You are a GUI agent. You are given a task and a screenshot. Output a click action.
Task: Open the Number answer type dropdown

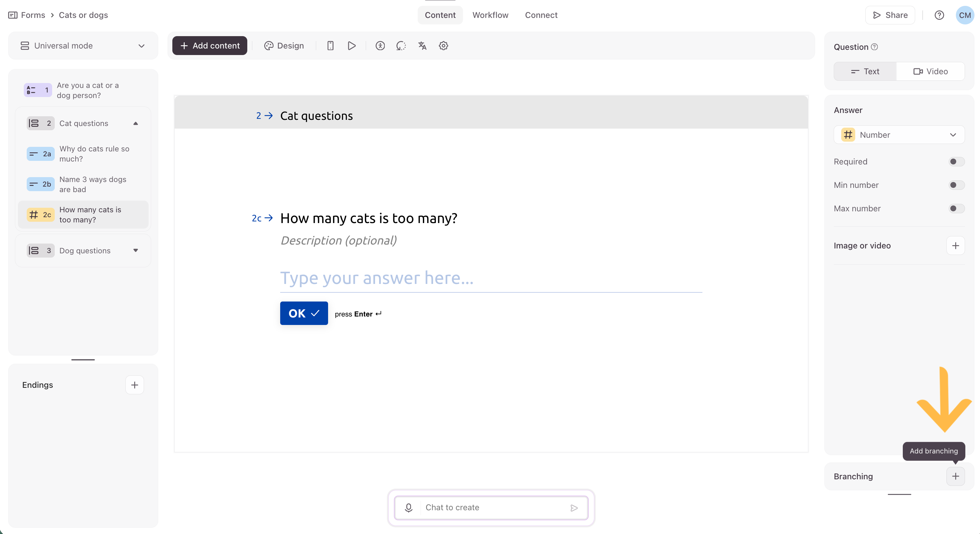point(899,135)
